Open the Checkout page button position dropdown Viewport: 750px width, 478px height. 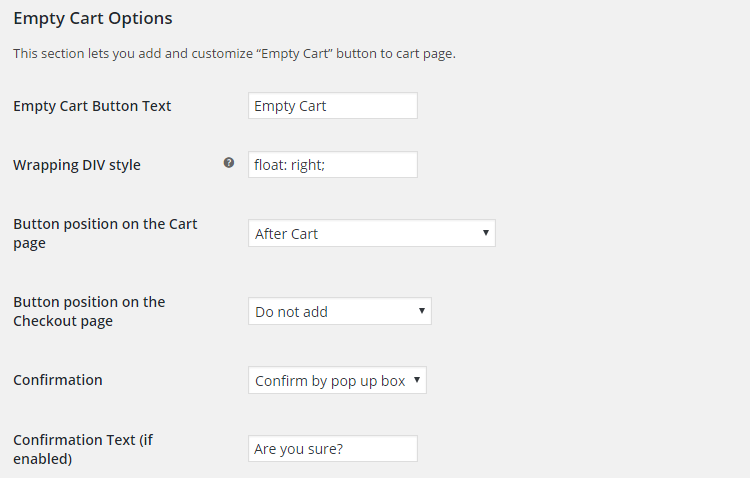(340, 311)
